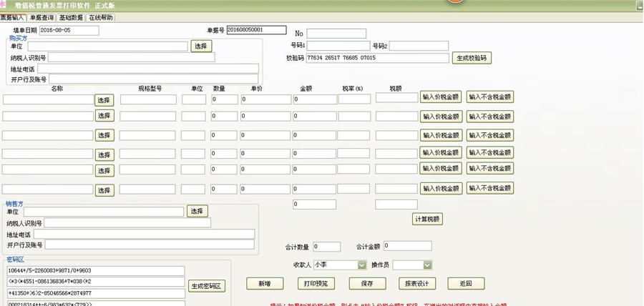Screen dimensions: 644x306
Task: Open the 基础数据 tab
Action: [71, 17]
